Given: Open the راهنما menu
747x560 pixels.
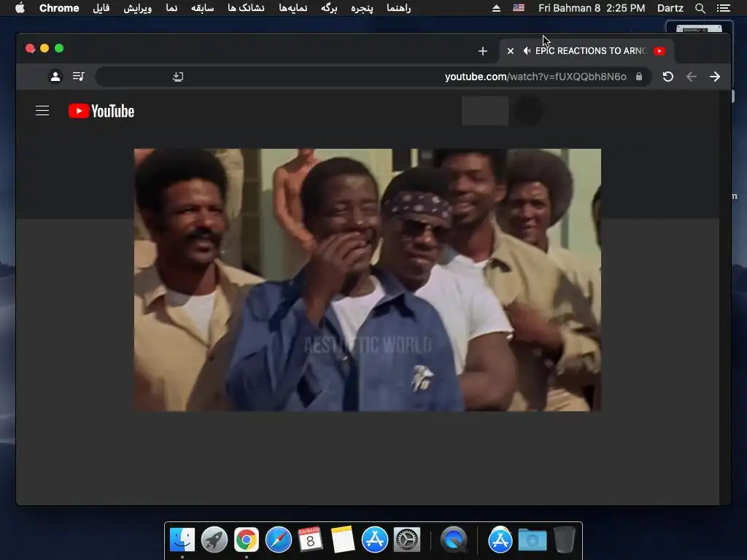Looking at the screenshot, I should (399, 8).
